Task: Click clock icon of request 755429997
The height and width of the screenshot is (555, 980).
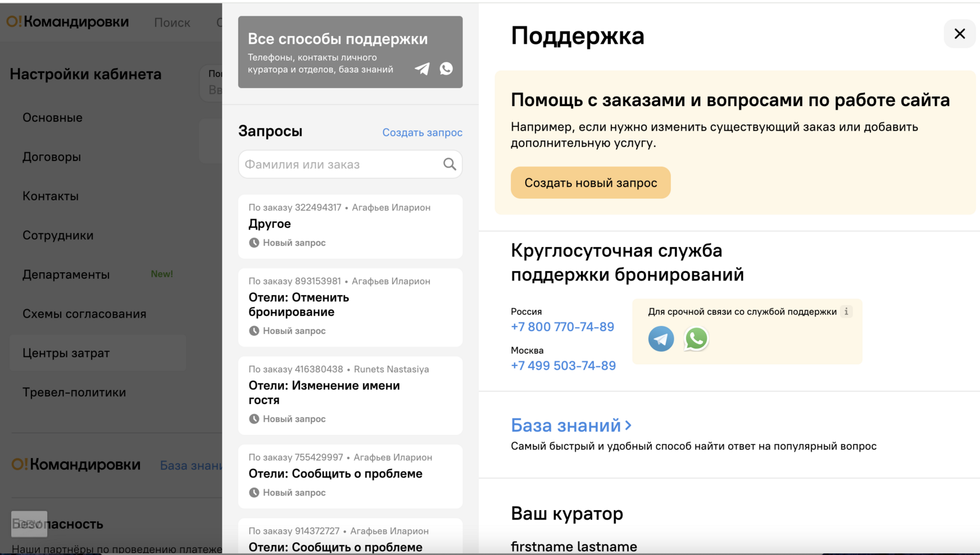Action: click(x=254, y=493)
